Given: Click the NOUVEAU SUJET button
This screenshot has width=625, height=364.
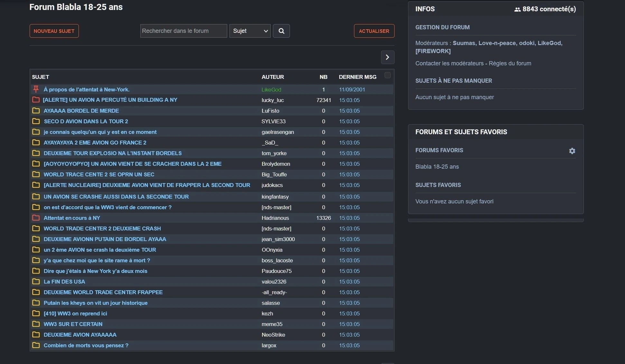Looking at the screenshot, I should tap(54, 31).
